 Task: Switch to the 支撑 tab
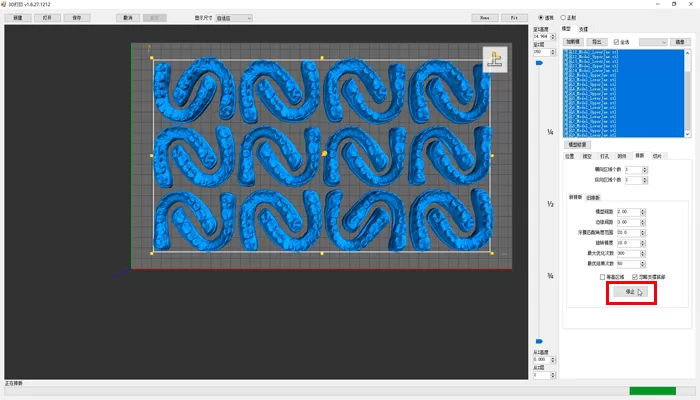point(583,30)
